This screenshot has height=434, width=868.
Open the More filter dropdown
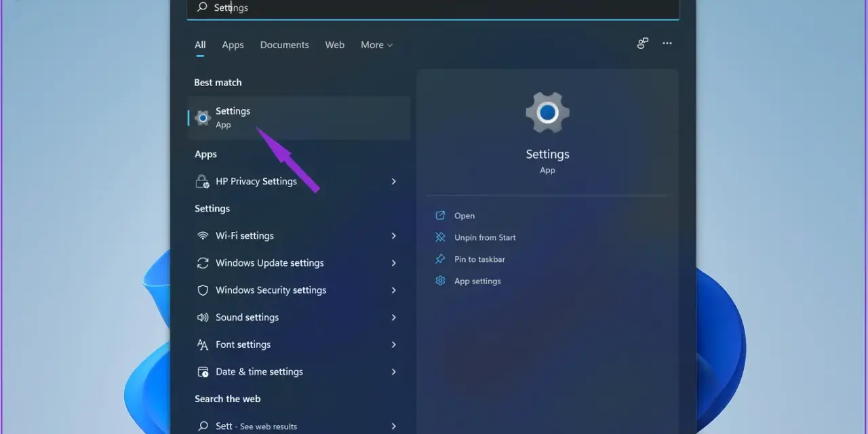376,45
